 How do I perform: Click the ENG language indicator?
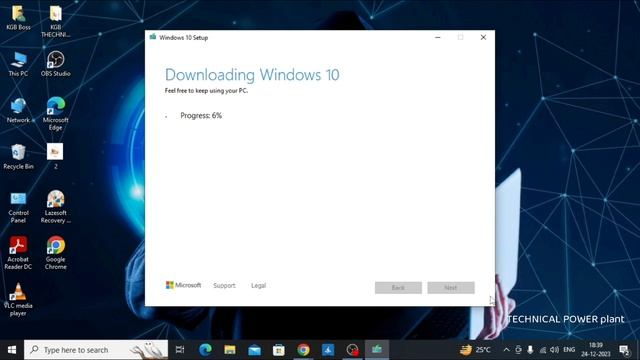click(x=569, y=350)
